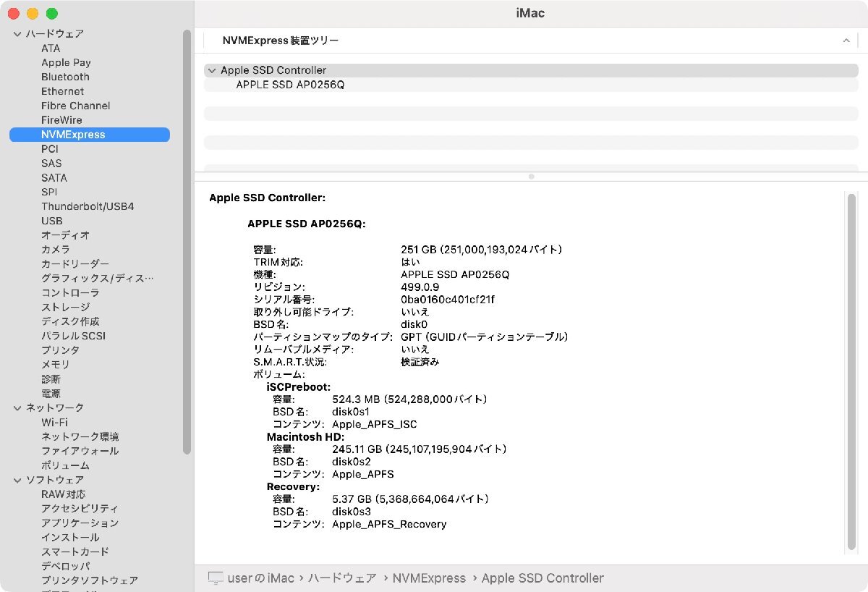Click the revision value 499.0.9
This screenshot has width=868, height=592.
point(420,287)
